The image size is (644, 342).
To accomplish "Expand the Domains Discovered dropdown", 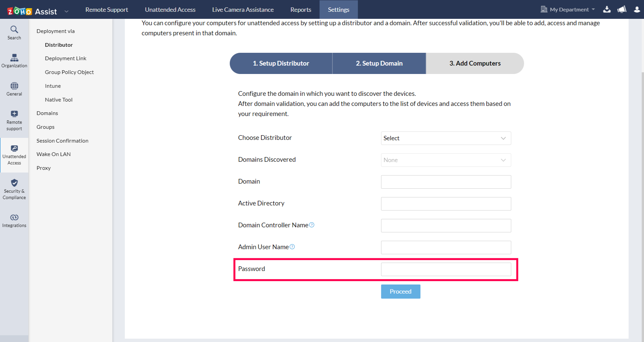I will pos(446,160).
